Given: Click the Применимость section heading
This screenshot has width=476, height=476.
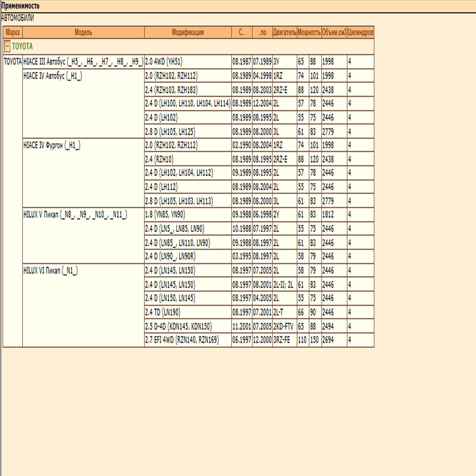Looking at the screenshot, I should [20, 6].
